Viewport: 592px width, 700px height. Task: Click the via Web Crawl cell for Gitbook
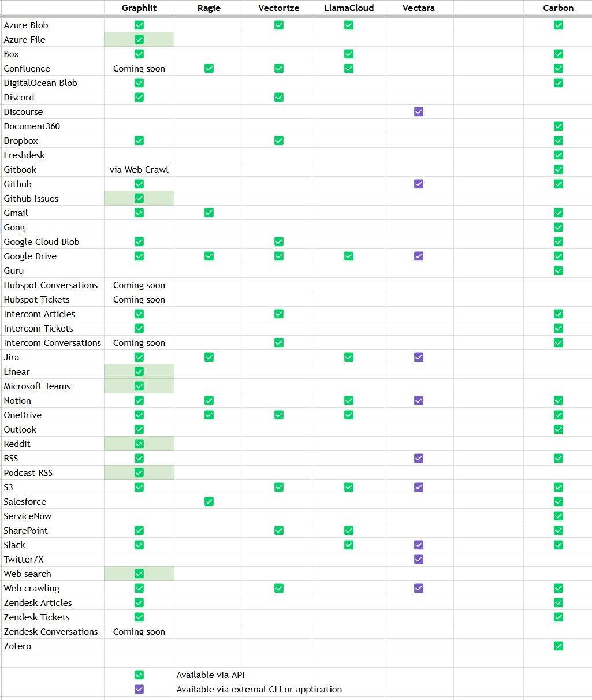point(139,170)
